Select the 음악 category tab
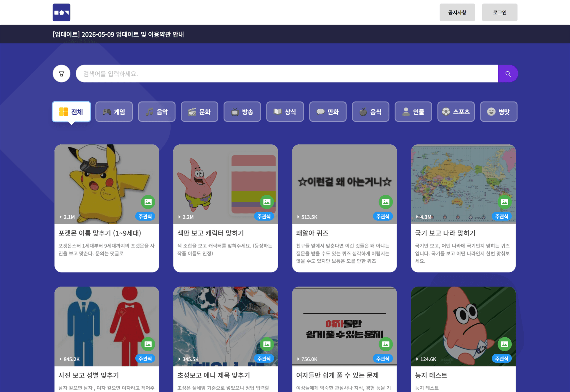The width and height of the screenshot is (570, 392). [157, 112]
